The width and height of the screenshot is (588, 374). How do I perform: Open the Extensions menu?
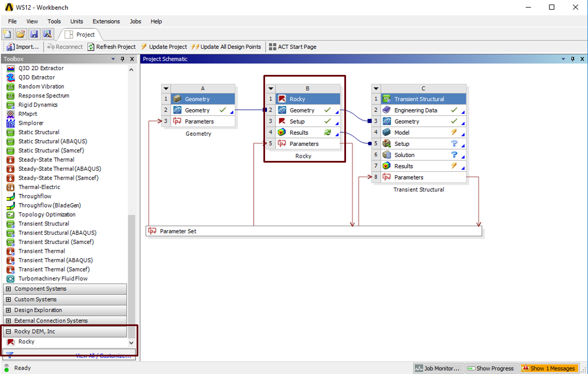pyautogui.click(x=106, y=21)
